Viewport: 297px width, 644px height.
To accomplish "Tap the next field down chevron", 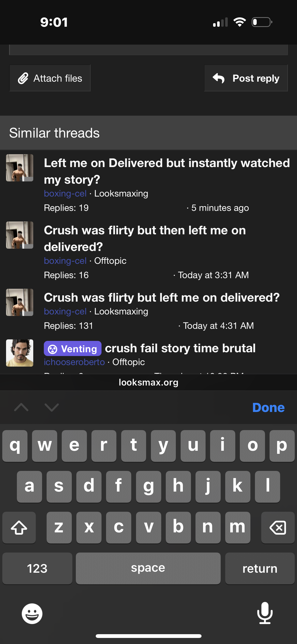I will pos(52,407).
